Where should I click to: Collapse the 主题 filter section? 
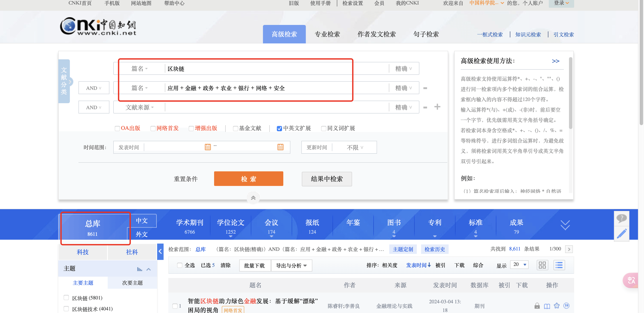(x=149, y=269)
